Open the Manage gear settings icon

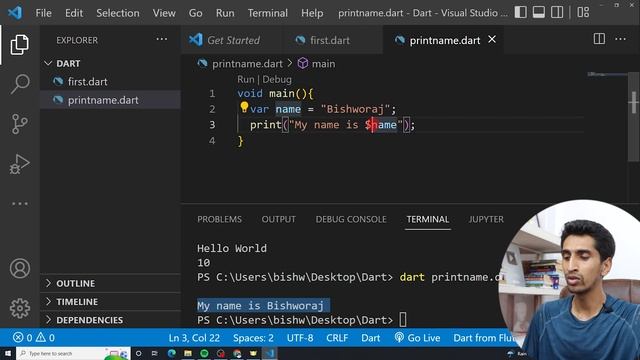(20, 308)
